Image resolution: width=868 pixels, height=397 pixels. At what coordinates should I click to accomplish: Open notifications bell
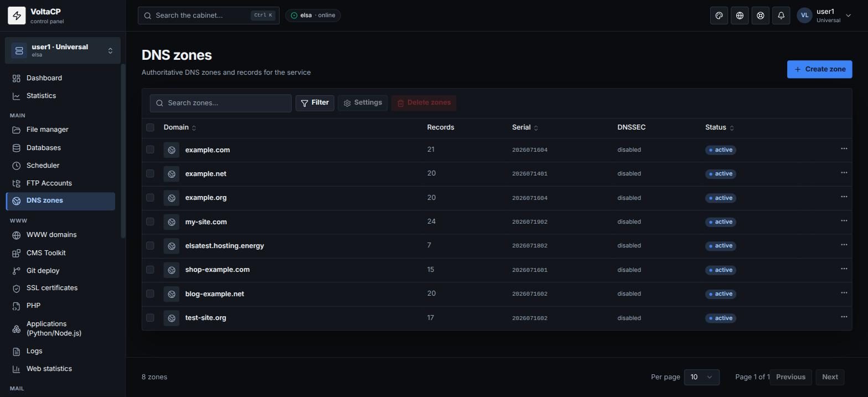[781, 16]
